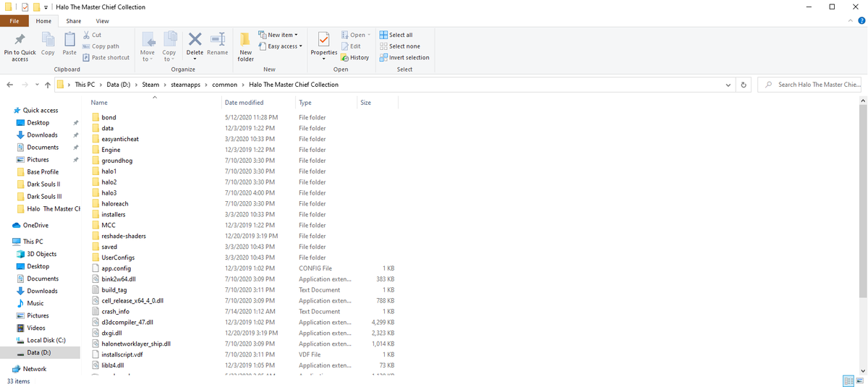Switch to details view toggle
Viewport: 868px width, 387px height.
848,380
